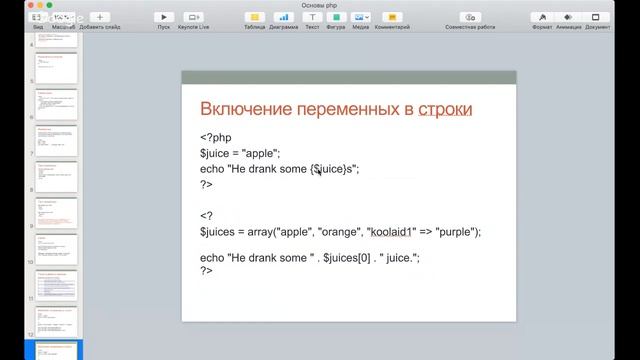Insert a chart via the Диаграмма icon
Screen dimensions: 640x360
pyautogui.click(x=284, y=18)
